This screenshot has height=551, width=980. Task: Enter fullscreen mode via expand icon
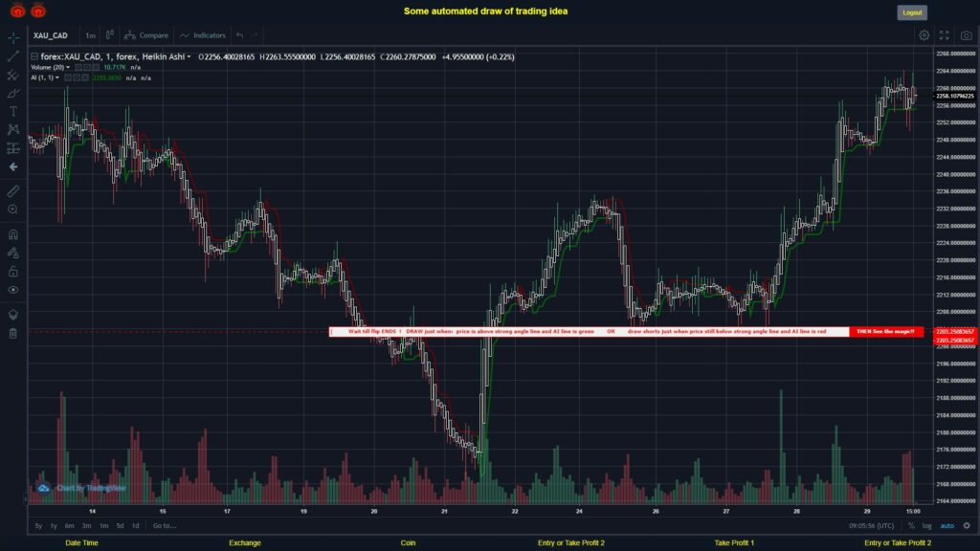click(945, 35)
